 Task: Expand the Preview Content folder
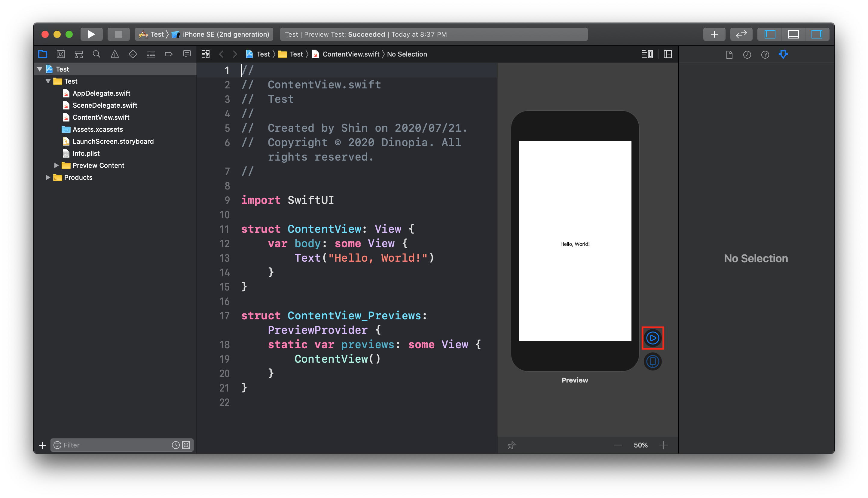pos(57,165)
